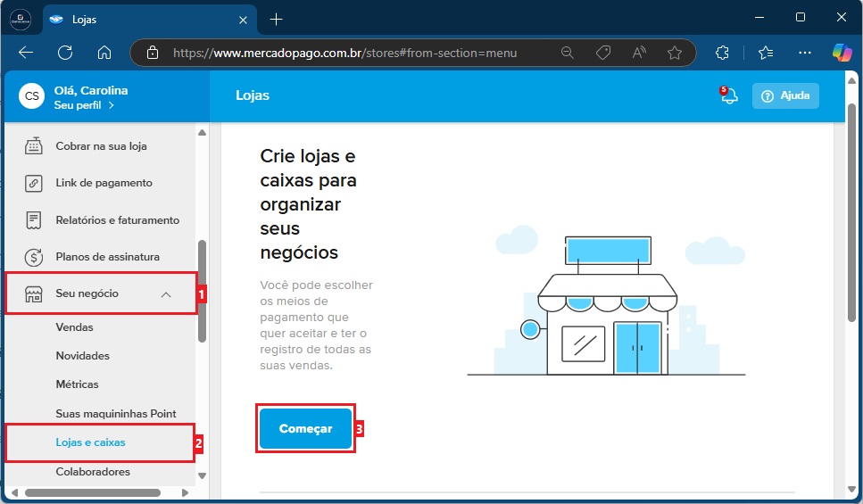Add page to favorites with the star icon

coord(674,53)
